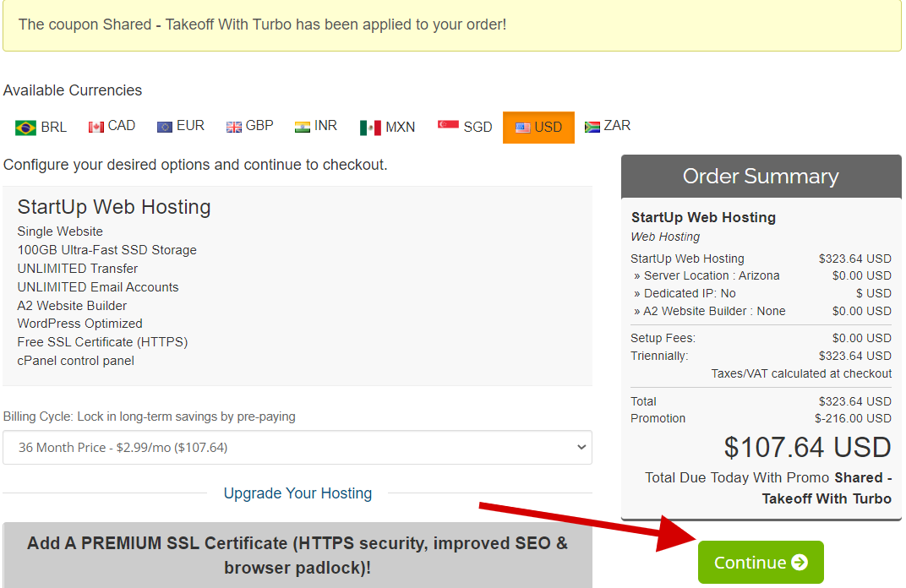Select GBP currency
The width and height of the screenshot is (906, 588).
(x=249, y=126)
